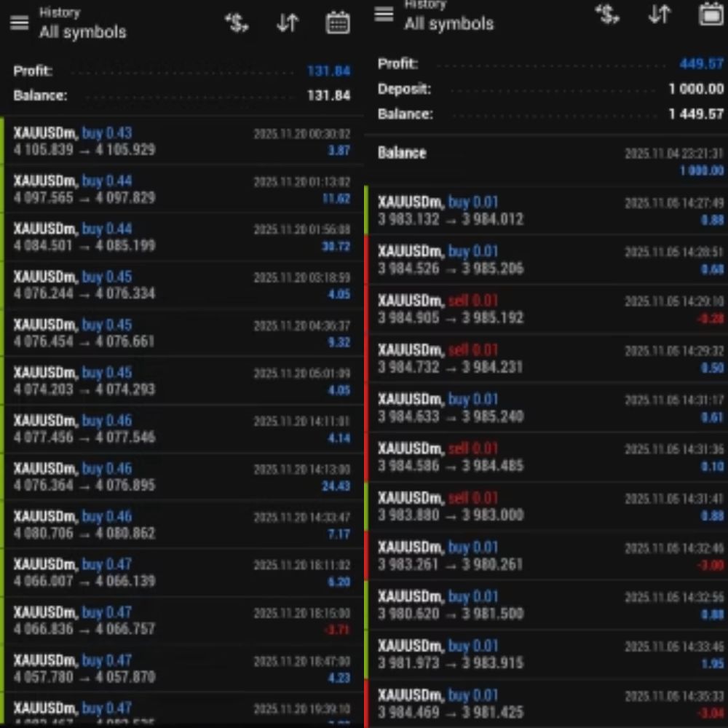Open buy 0.01 trade with 1.95 profit
The height and width of the screenshot is (728, 728).
pos(546,654)
